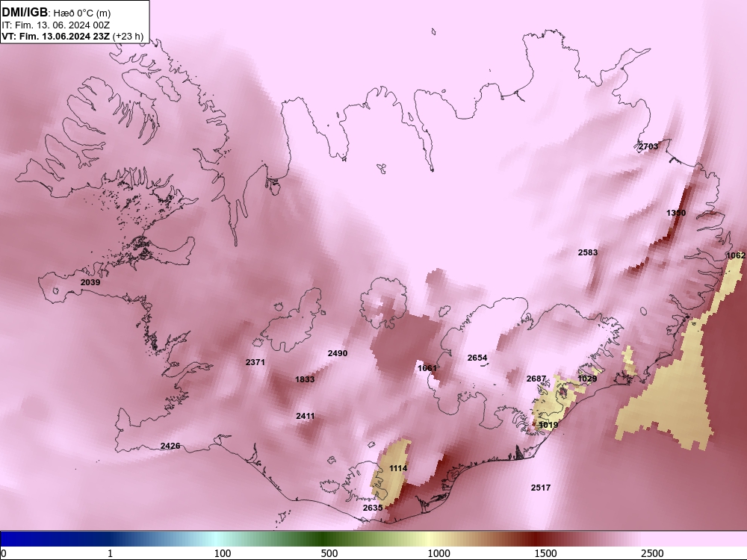Select the 1029 value on the yellow area
The width and height of the screenshot is (747, 560).
[x=587, y=379]
